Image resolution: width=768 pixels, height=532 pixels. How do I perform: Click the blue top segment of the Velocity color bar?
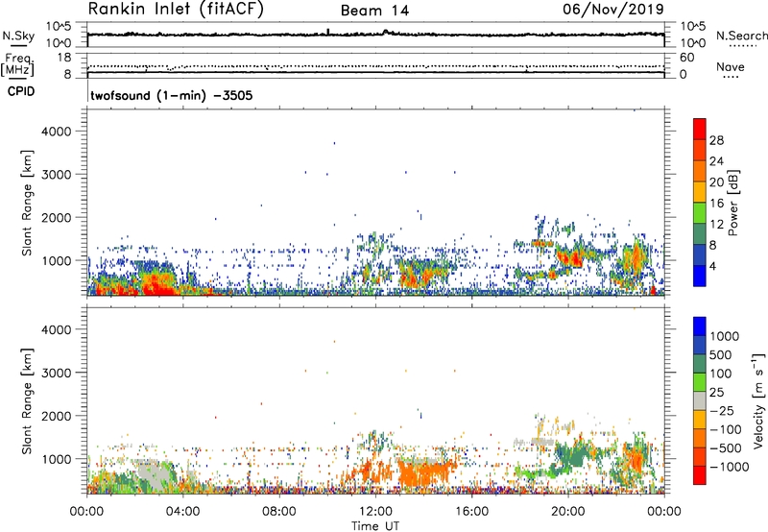[700, 326]
